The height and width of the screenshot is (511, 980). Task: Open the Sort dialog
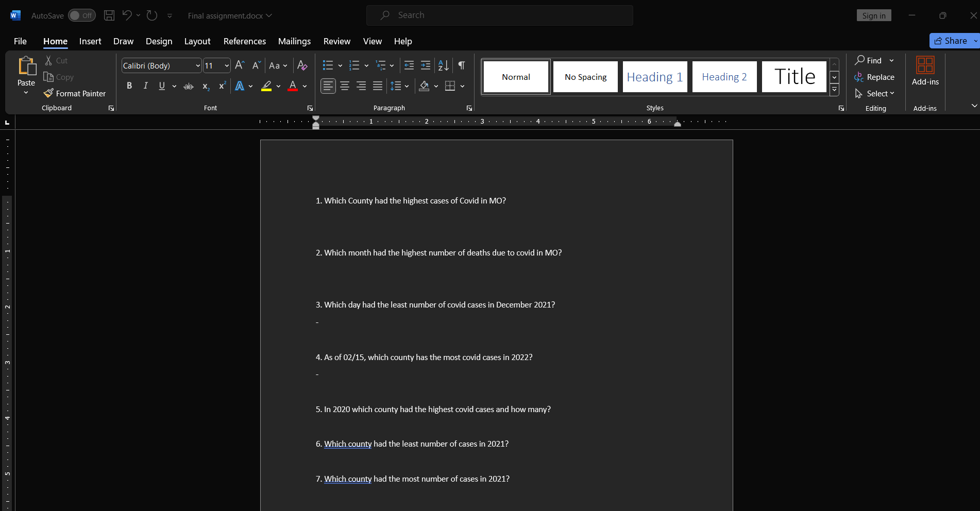pos(443,65)
